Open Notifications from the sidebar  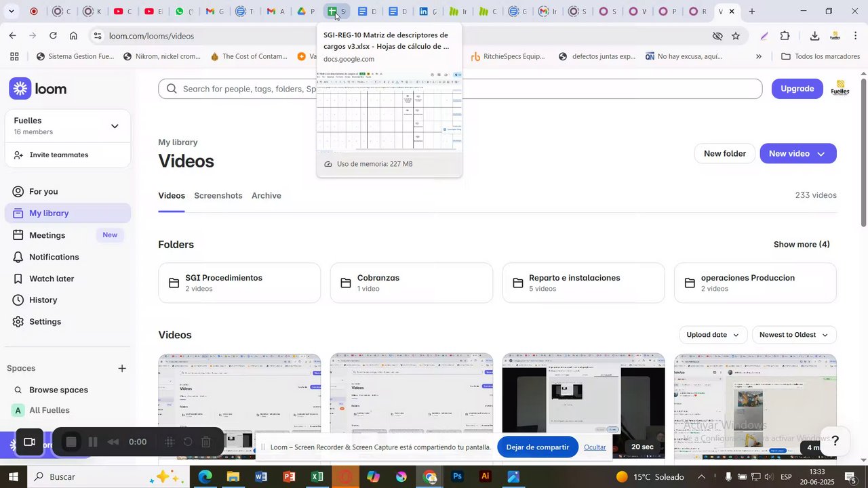pos(54,257)
